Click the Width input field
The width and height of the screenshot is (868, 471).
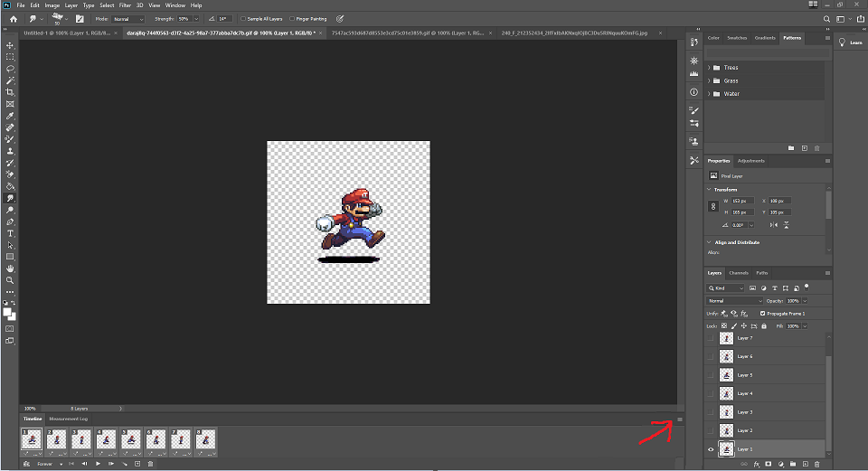(743, 201)
